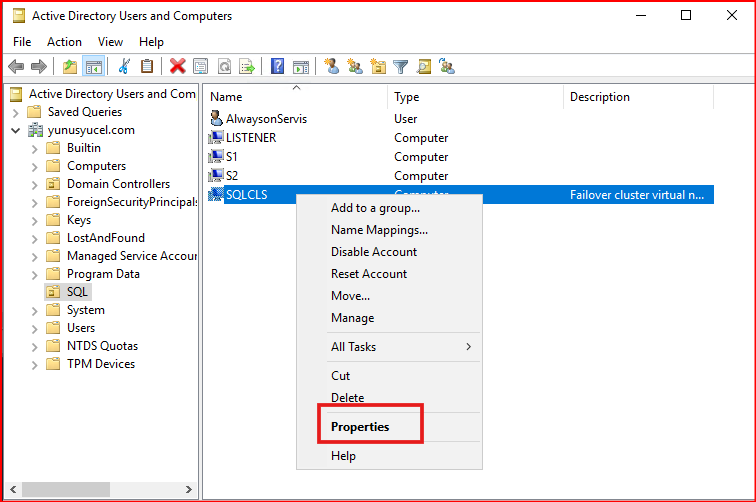Expand the Builtin container node
Screen dimensions: 756x502
pos(35,148)
